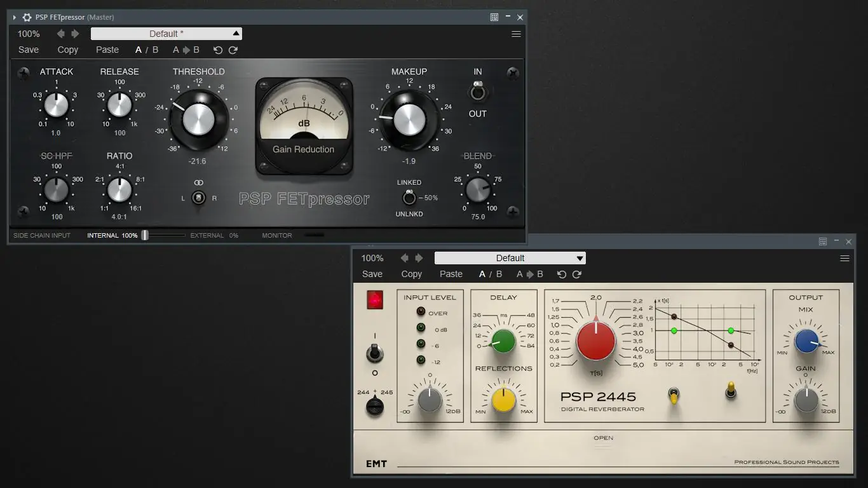Copy A to B in FETpressor
The width and height of the screenshot is (868, 488).
(x=186, y=50)
